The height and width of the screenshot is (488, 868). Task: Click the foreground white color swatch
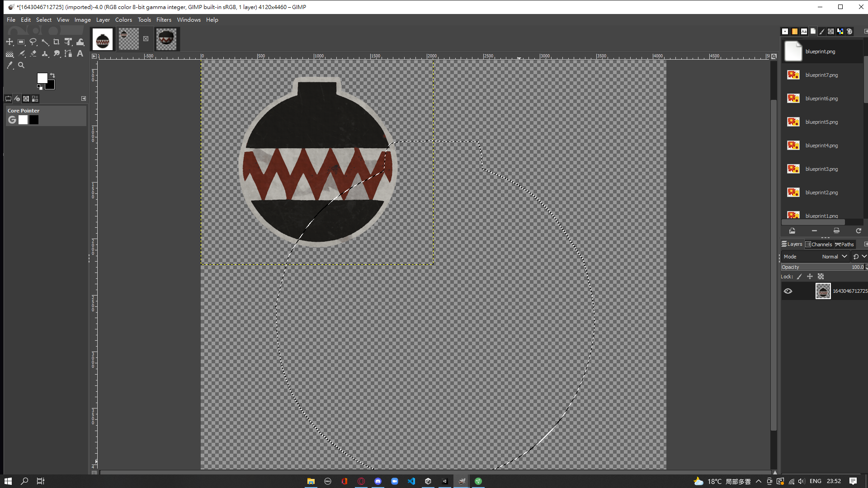click(x=42, y=78)
